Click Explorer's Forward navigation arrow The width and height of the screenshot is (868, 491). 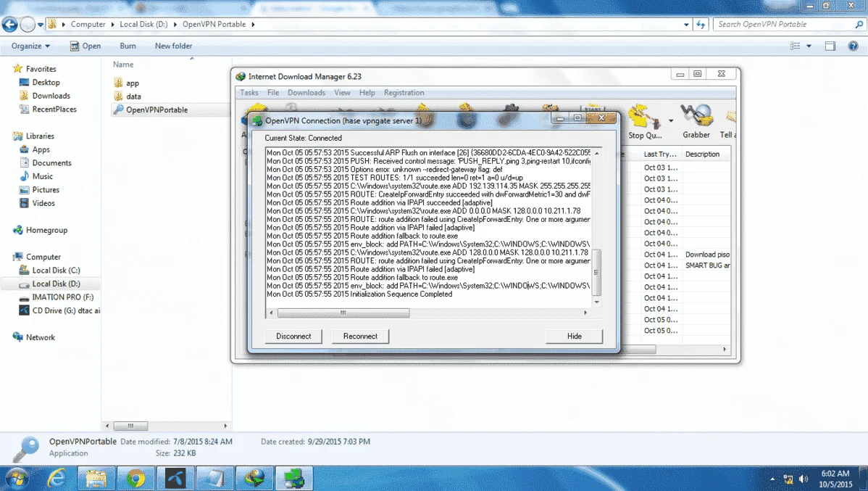27,25
